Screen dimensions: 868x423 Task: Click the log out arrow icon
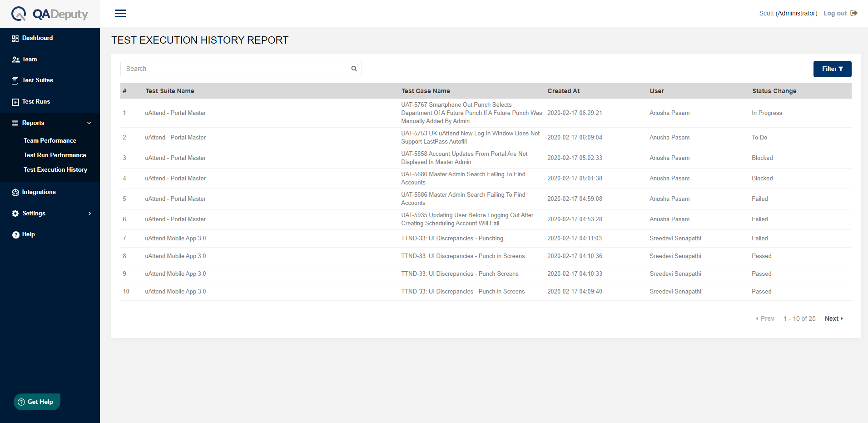854,13
